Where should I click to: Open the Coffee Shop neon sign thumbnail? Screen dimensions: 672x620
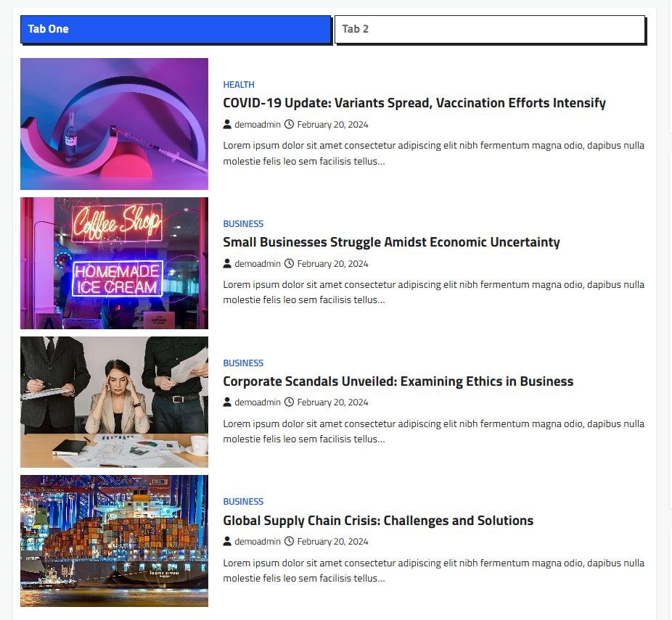coord(114,263)
